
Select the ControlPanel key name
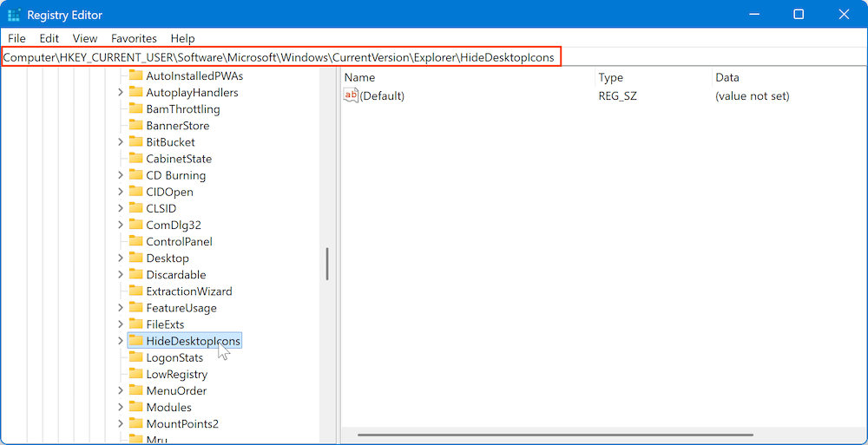tap(179, 242)
